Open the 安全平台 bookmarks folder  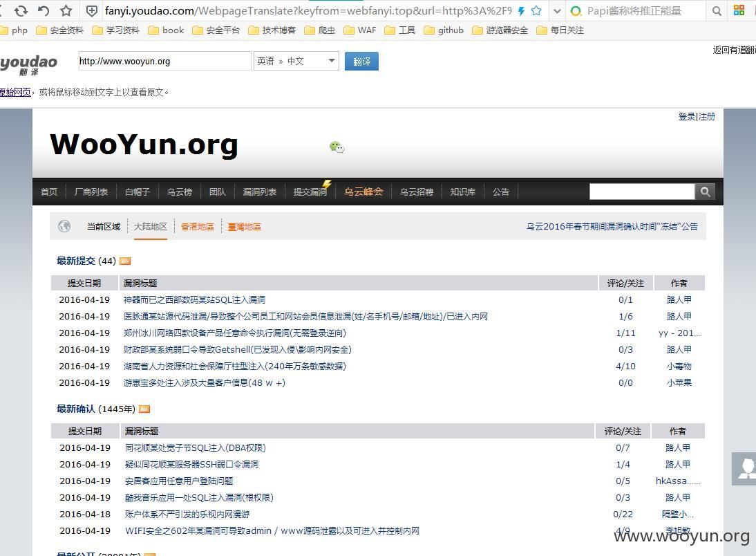[x=216, y=30]
